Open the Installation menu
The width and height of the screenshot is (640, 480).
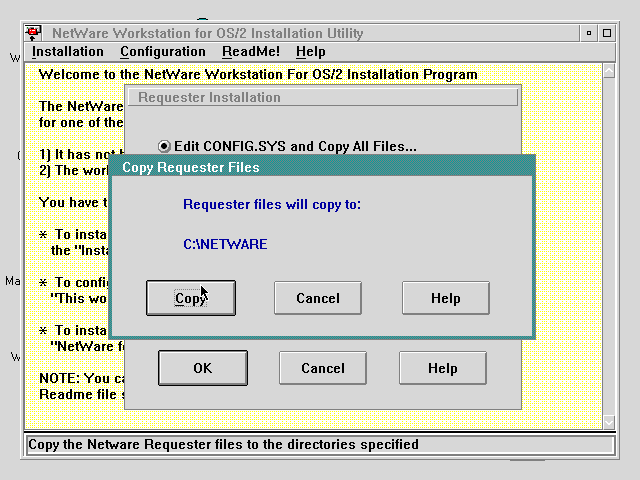(68, 52)
